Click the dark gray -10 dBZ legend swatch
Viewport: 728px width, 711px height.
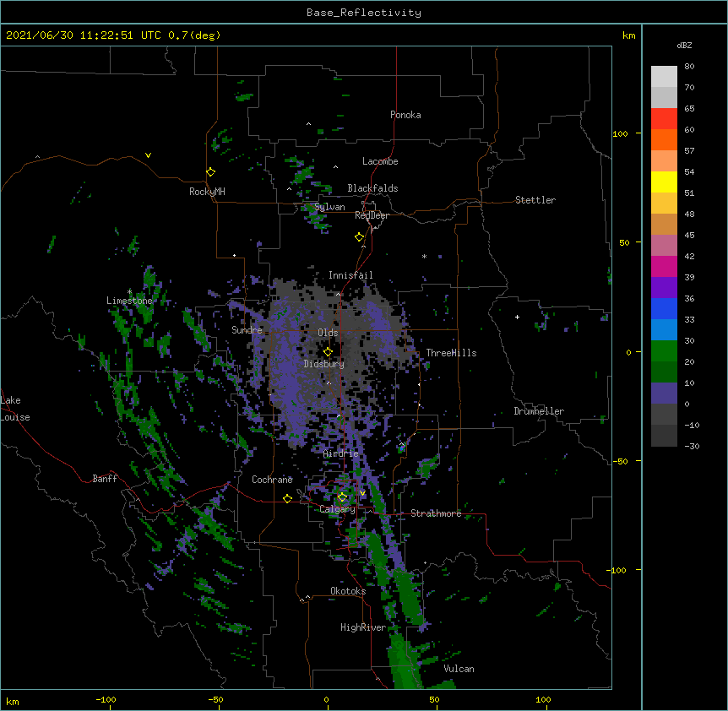pos(664,436)
